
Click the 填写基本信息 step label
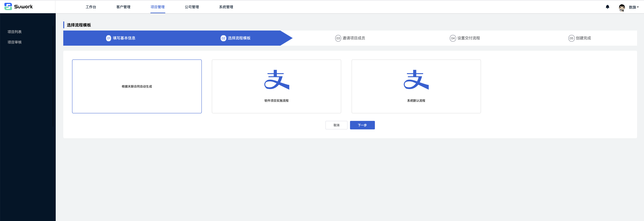[124, 38]
